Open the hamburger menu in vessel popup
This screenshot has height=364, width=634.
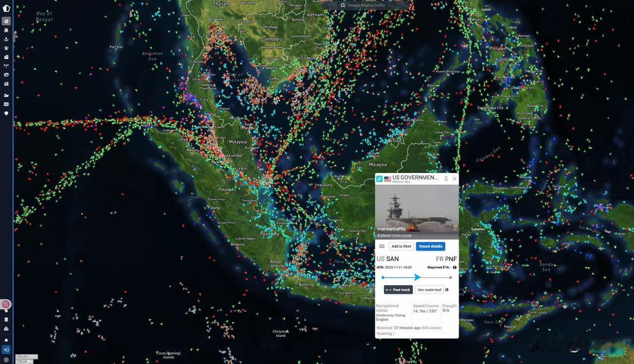coord(382,246)
